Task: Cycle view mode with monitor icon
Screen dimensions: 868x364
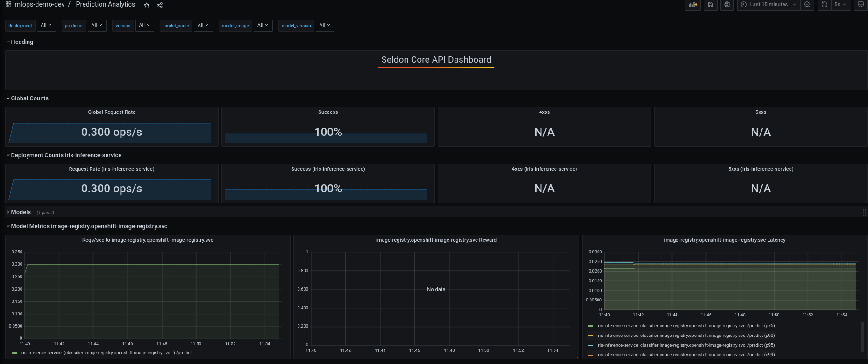Action: [x=861, y=5]
